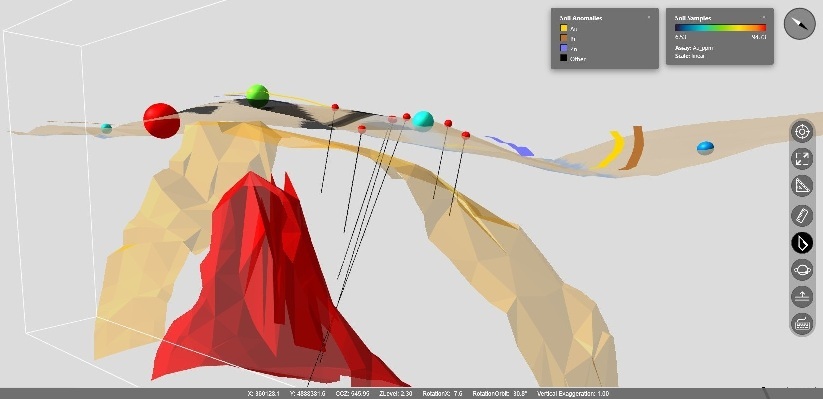
Task: Select the blue sphere on the right terrain
Action: [x=705, y=148]
